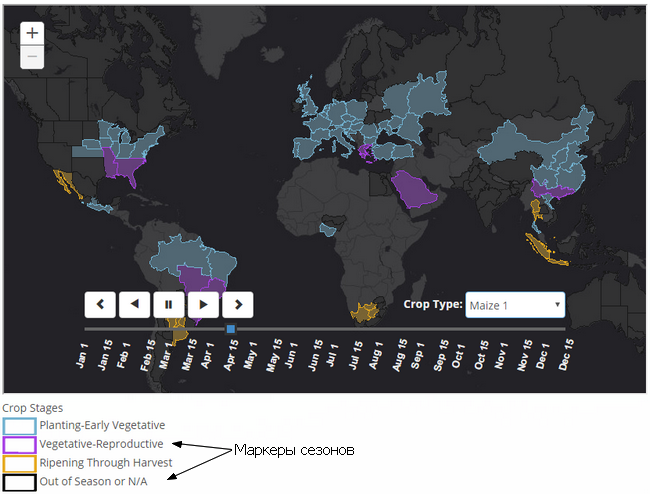
Task: Play the timeline backward
Action: tap(134, 305)
